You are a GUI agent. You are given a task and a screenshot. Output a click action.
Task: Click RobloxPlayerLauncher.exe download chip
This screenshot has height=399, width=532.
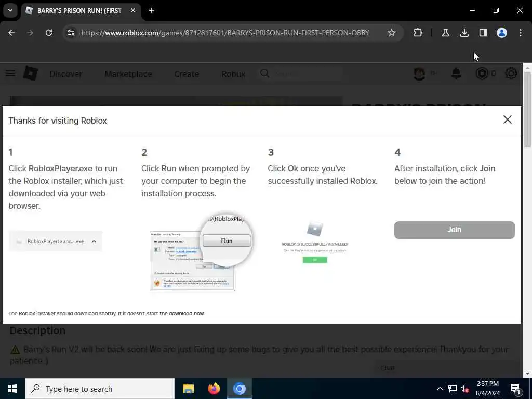pos(55,241)
